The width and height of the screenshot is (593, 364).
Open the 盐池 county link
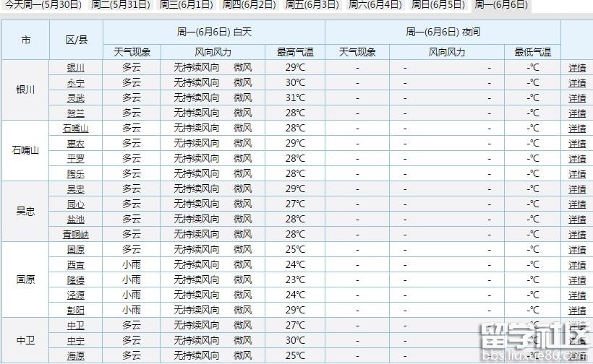tap(76, 220)
